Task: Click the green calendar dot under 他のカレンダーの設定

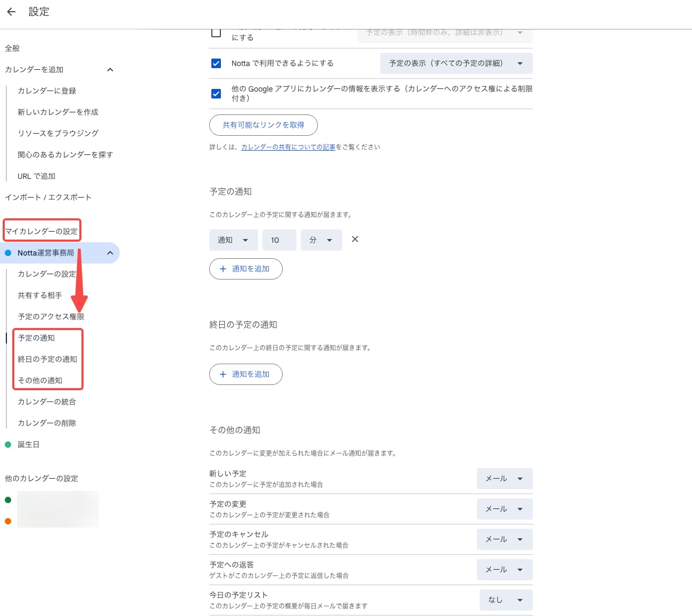Action: [7, 499]
